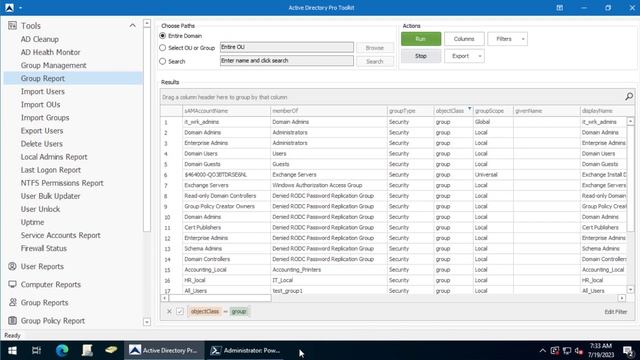Open the layout icon in title bar
The height and width of the screenshot is (360, 640).
(560, 7)
